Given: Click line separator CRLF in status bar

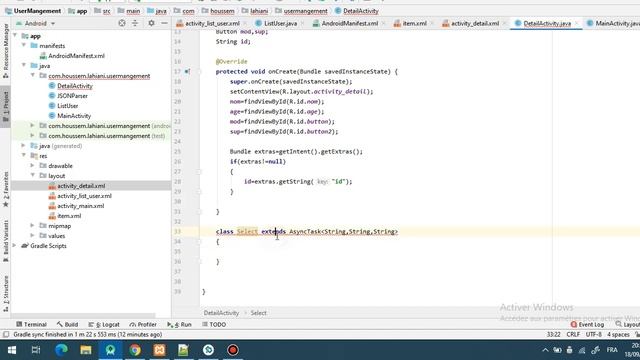Looking at the screenshot, I should click(x=573, y=334).
